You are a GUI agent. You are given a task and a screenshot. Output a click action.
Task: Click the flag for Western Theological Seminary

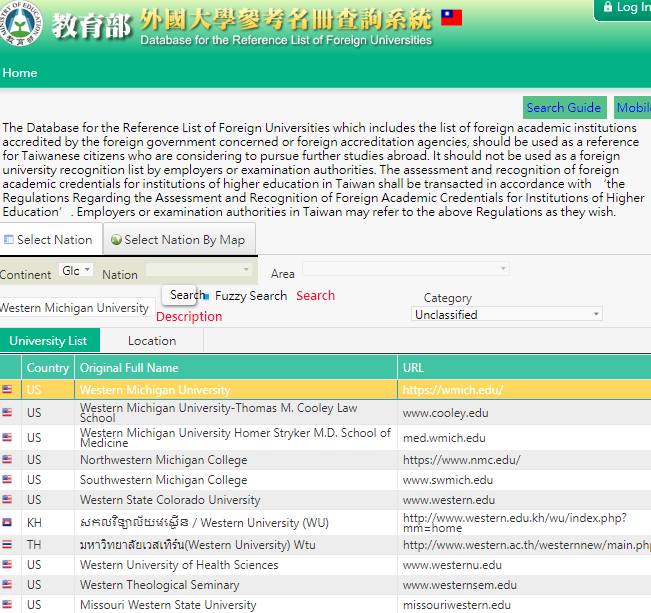click(x=7, y=584)
